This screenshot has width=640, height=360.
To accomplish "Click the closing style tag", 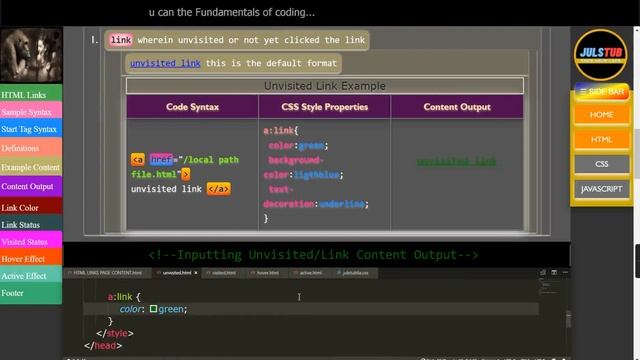I will (x=115, y=333).
